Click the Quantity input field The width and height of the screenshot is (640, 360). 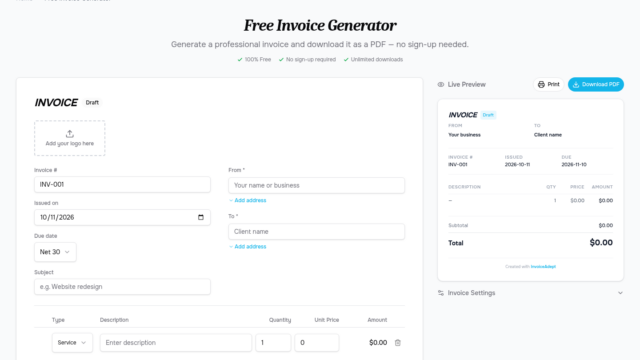click(x=273, y=342)
